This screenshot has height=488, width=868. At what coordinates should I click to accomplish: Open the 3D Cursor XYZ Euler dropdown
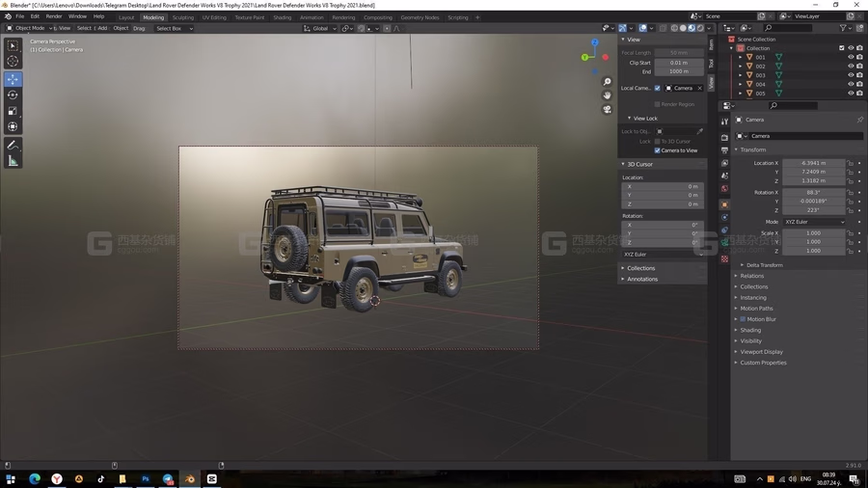[664, 255]
